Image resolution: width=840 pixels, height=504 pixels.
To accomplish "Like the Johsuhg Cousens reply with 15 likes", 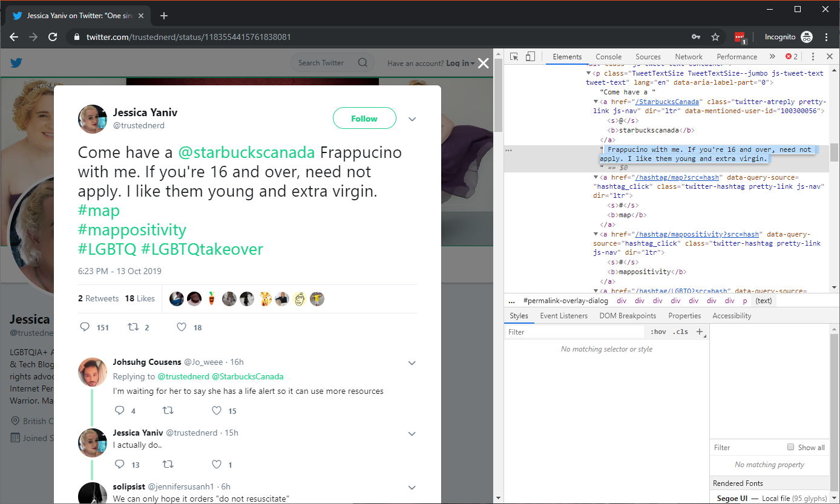I will coord(217,411).
